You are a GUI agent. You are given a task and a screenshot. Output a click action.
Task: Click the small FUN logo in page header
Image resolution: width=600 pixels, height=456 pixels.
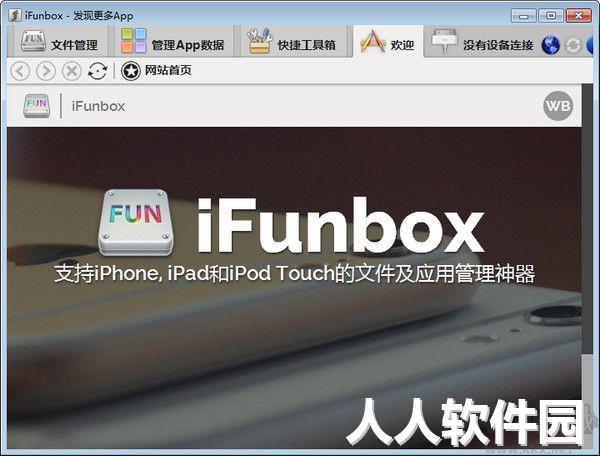click(x=36, y=106)
